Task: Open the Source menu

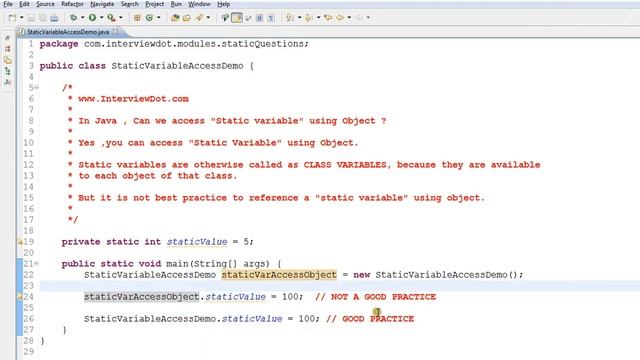Action: [45, 4]
